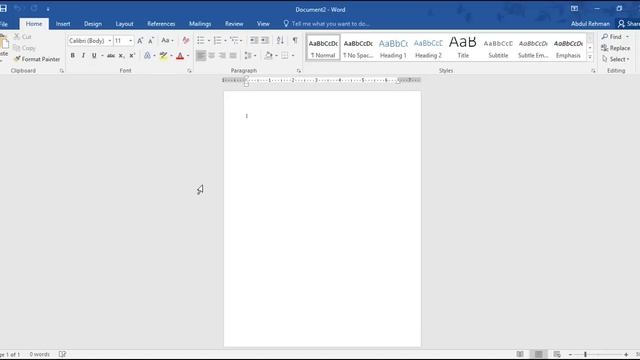Image resolution: width=640 pixels, height=360 pixels.
Task: Open Font dialog launcher
Action: pyautogui.click(x=189, y=71)
